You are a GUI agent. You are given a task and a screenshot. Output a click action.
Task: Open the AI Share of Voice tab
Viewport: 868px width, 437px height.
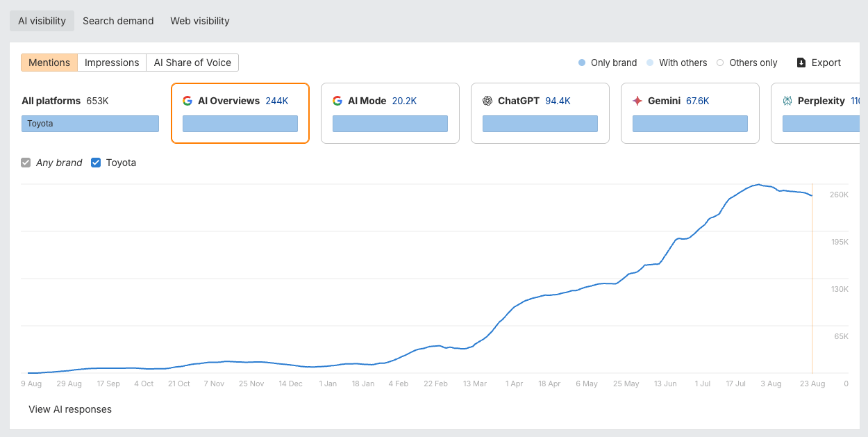[192, 63]
